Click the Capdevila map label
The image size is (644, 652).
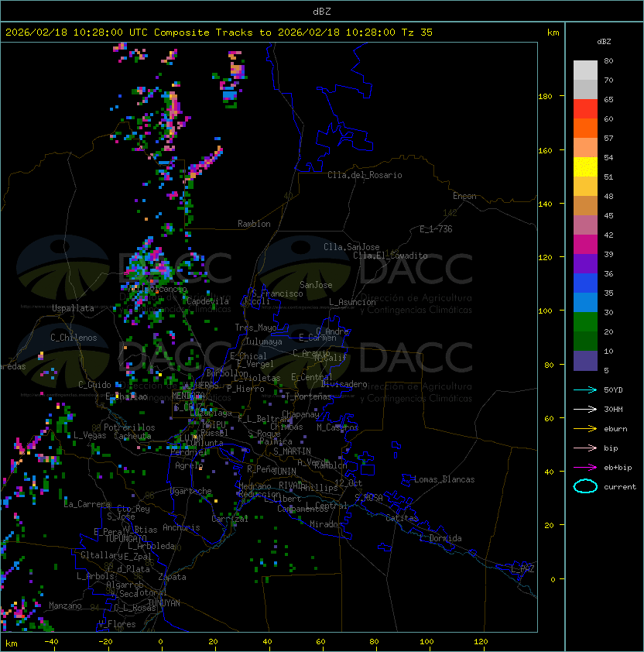point(207,301)
